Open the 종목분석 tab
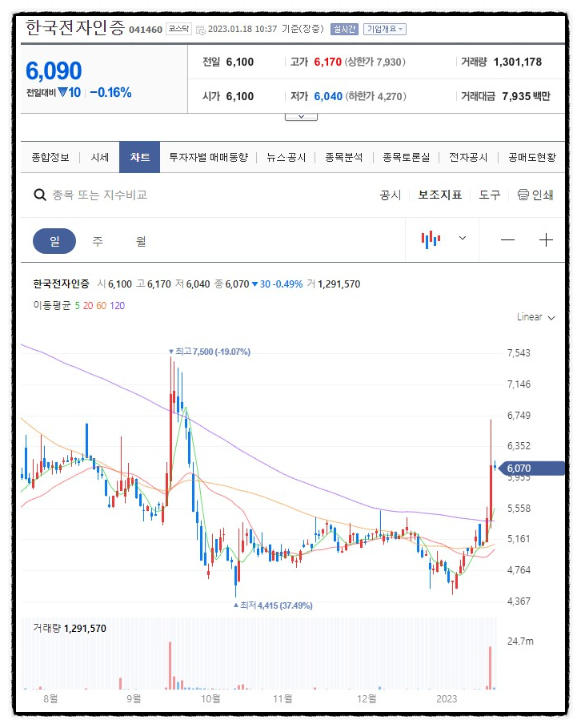The height and width of the screenshot is (728, 581). pyautogui.click(x=344, y=158)
